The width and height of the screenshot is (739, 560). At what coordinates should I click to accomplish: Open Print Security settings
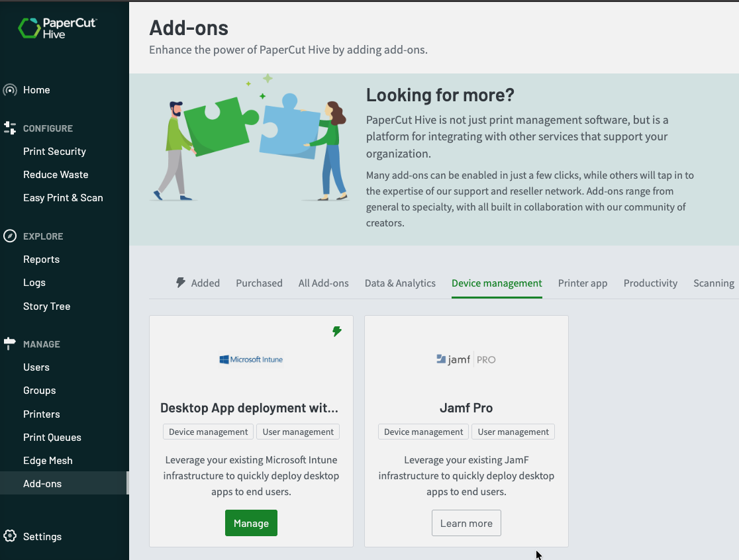pos(55,152)
